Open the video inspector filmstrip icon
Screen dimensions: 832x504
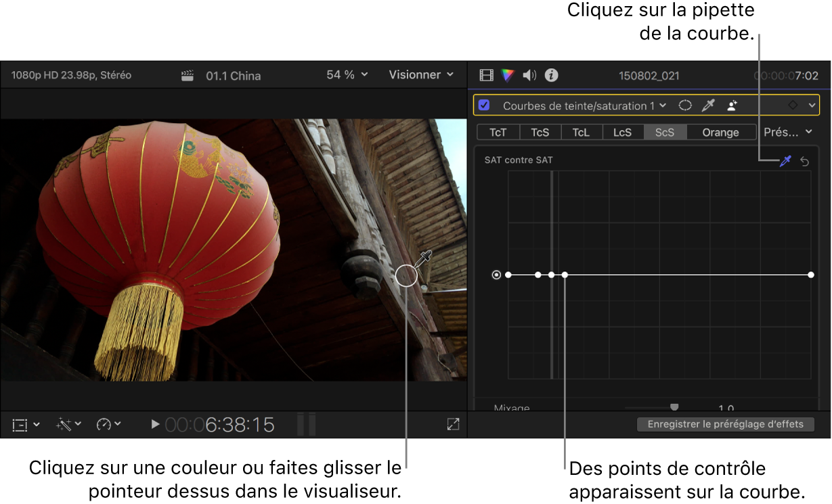coord(486,75)
